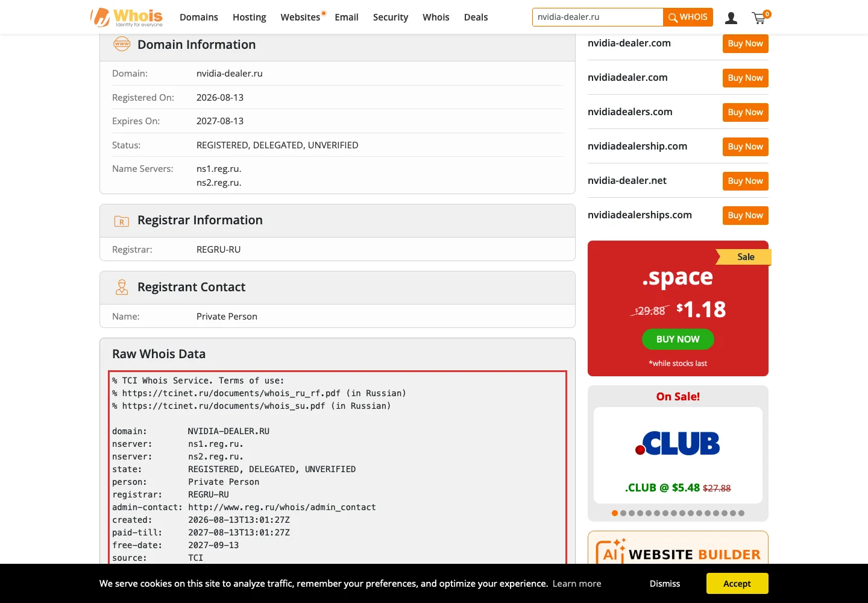Open the Websites menu
Screen dimensions: 868x603
(300, 17)
